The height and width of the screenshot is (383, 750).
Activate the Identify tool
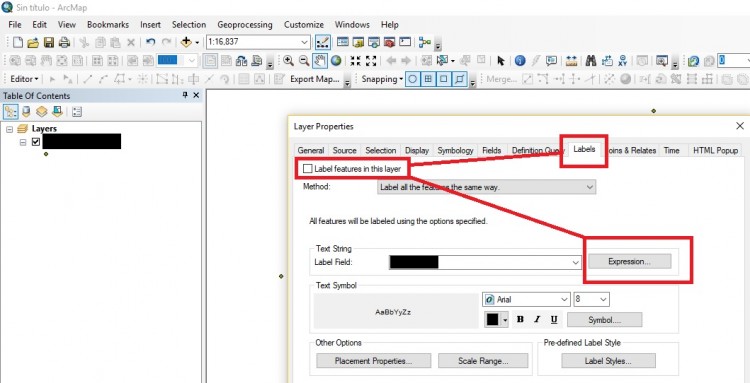coord(520,61)
